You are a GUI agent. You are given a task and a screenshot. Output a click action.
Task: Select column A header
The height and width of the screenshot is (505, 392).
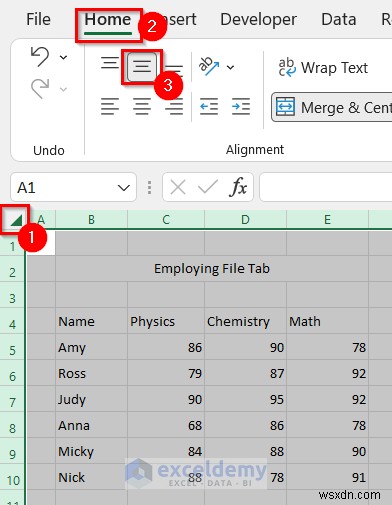pos(41,220)
